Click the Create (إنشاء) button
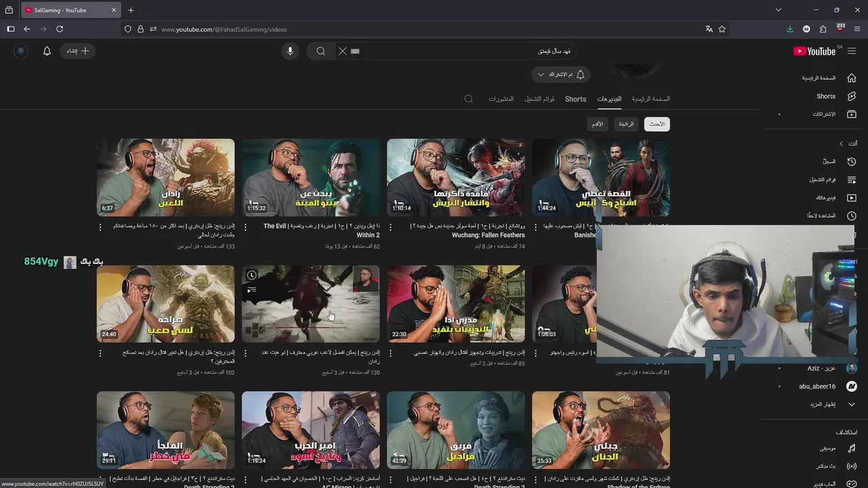The height and width of the screenshot is (488, 868). pos(78,51)
